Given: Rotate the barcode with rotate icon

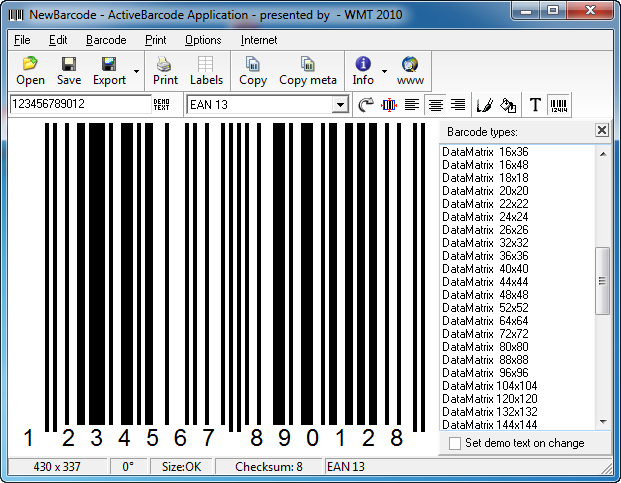Looking at the screenshot, I should [366, 105].
